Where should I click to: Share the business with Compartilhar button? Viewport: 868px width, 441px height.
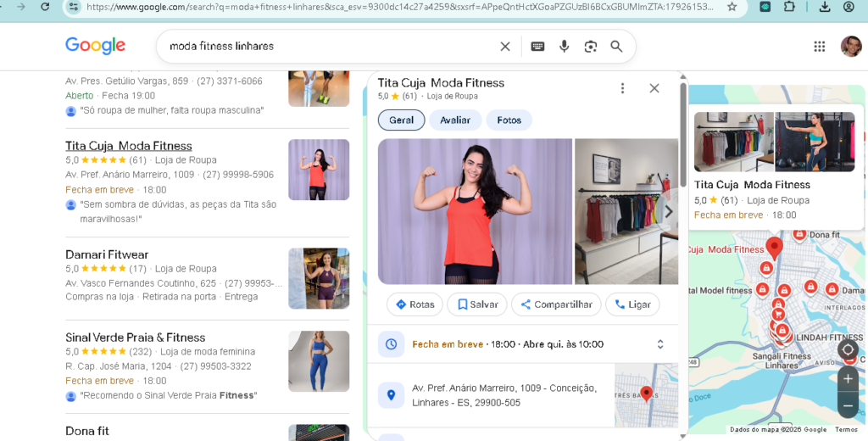click(556, 304)
